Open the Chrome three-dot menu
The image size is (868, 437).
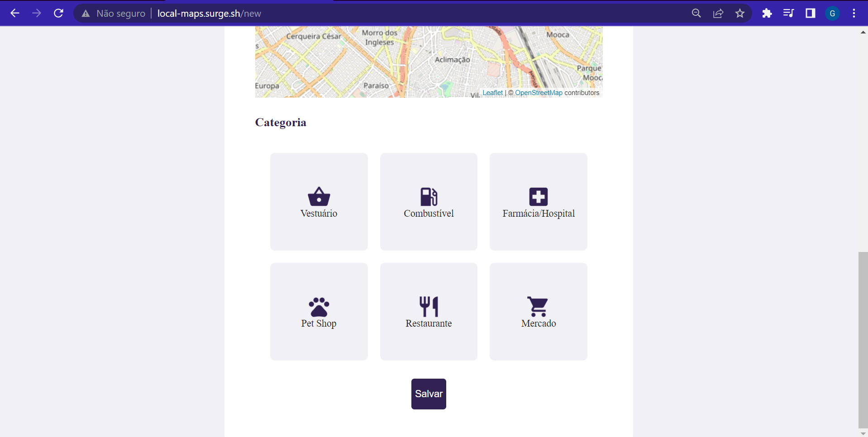[x=854, y=13]
